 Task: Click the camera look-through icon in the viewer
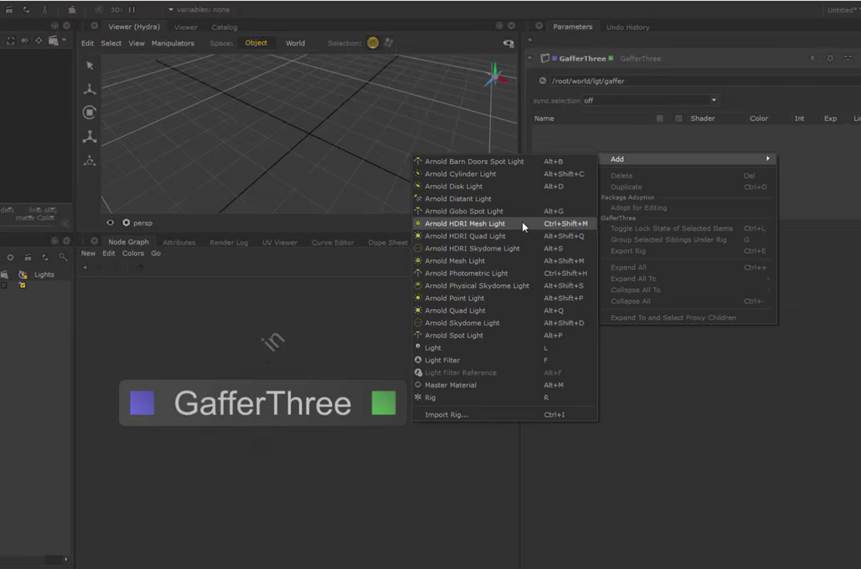point(508,43)
